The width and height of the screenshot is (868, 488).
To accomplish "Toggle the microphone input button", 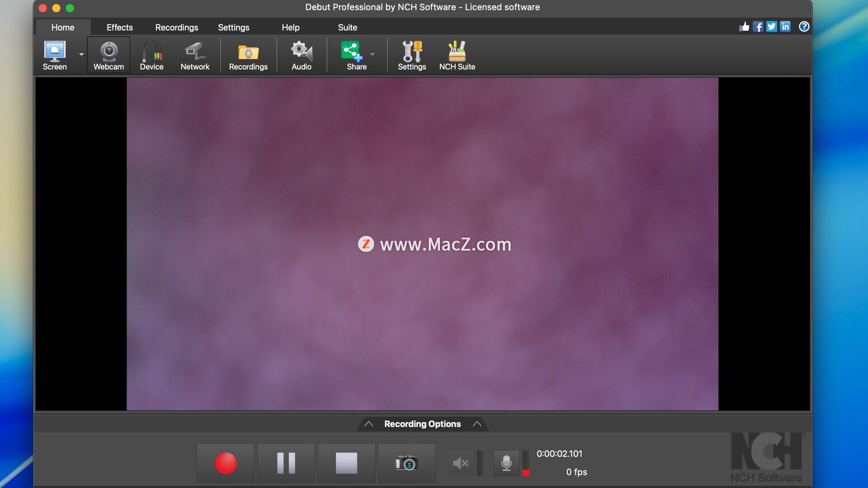I will pyautogui.click(x=506, y=463).
